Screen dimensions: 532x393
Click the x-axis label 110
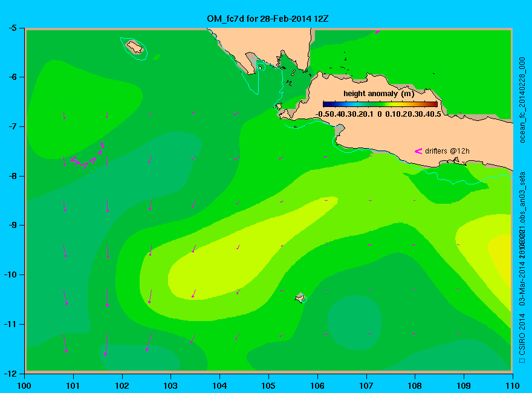[513, 386]
